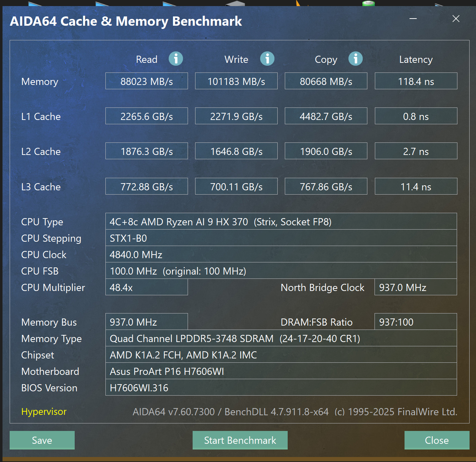The image size is (476, 462).
Task: Click the yellow Hypervisor indicator
Action: (x=44, y=412)
